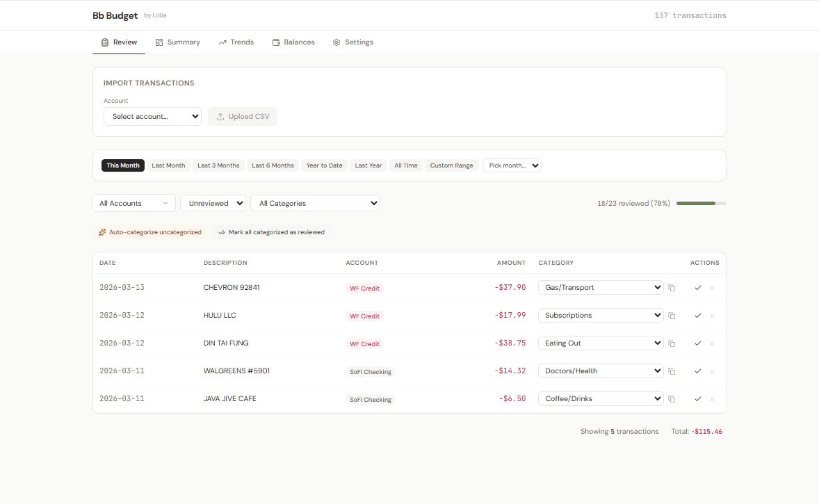Screen dimensions: 819x504
Task: Copy the category from the JAVA JIVE CAFE row
Action: pos(672,398)
